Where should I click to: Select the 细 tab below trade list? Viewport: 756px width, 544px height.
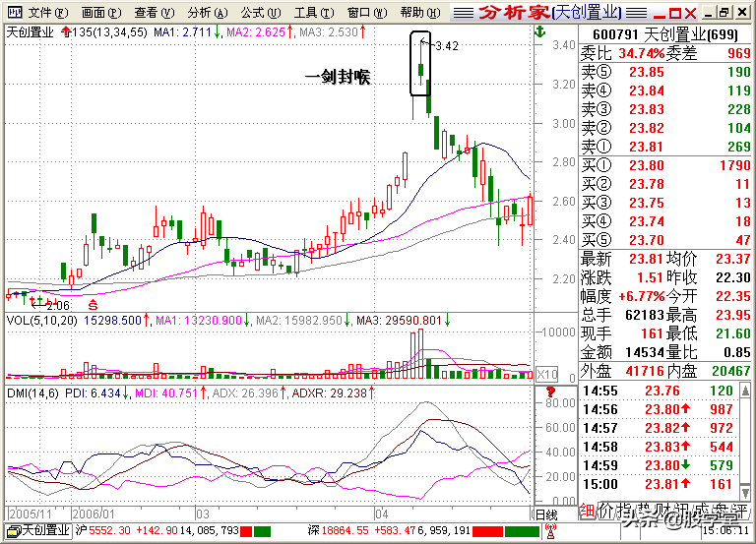point(588,511)
